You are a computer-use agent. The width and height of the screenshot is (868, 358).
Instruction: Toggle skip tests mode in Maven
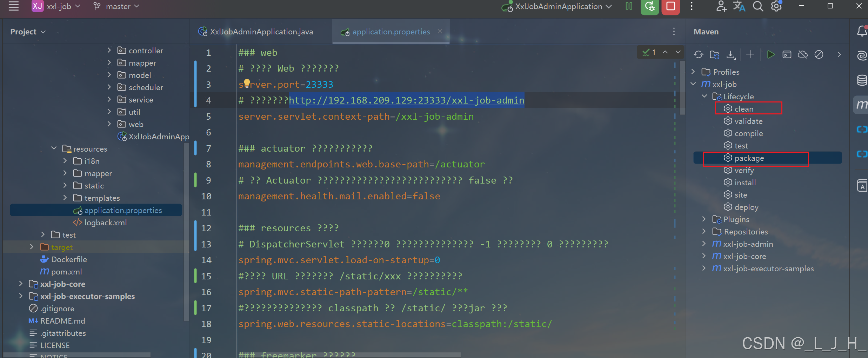819,54
